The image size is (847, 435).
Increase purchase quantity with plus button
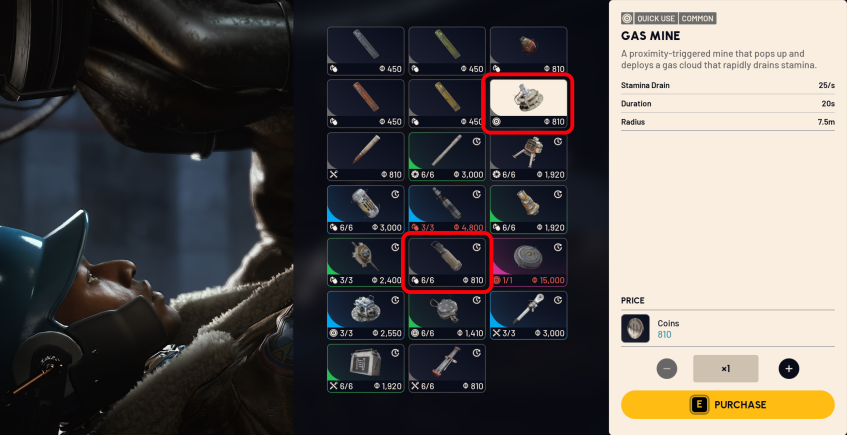(789, 369)
